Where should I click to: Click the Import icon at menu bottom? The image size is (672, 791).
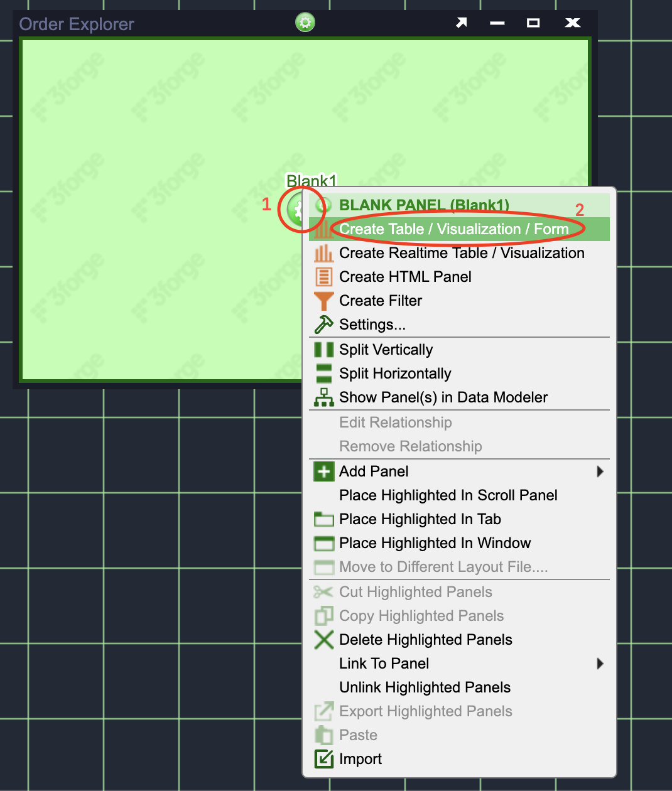pyautogui.click(x=323, y=759)
